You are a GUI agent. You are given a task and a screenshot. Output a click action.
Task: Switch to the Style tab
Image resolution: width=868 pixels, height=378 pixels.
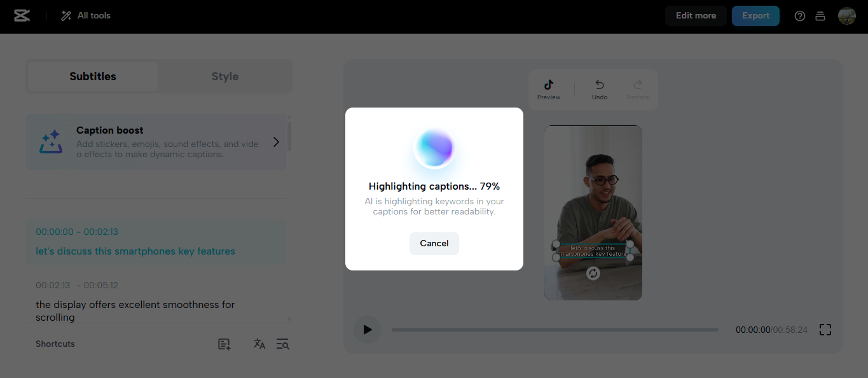(x=224, y=76)
